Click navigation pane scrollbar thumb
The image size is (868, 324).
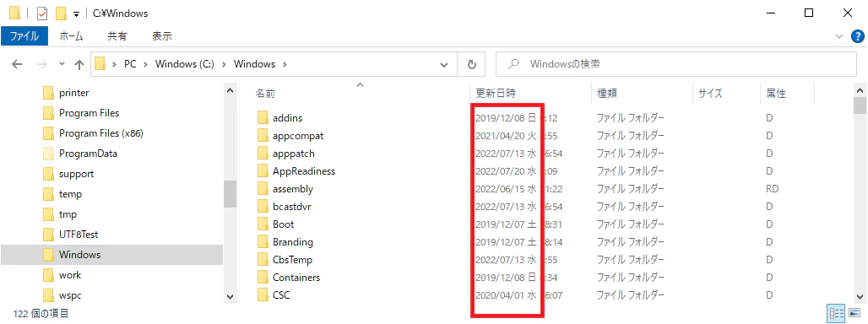coord(230,194)
